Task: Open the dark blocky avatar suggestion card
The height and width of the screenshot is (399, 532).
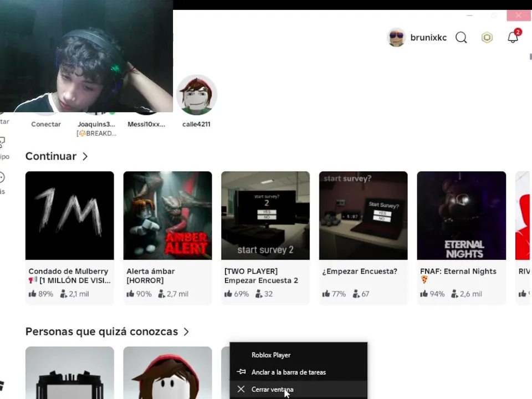Action: tap(70, 372)
